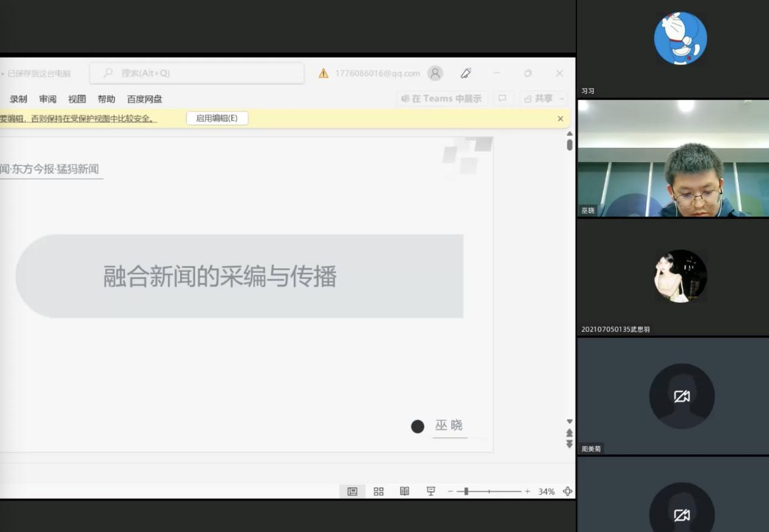Click the zoom slider handle
The width and height of the screenshot is (769, 532).
[466, 491]
